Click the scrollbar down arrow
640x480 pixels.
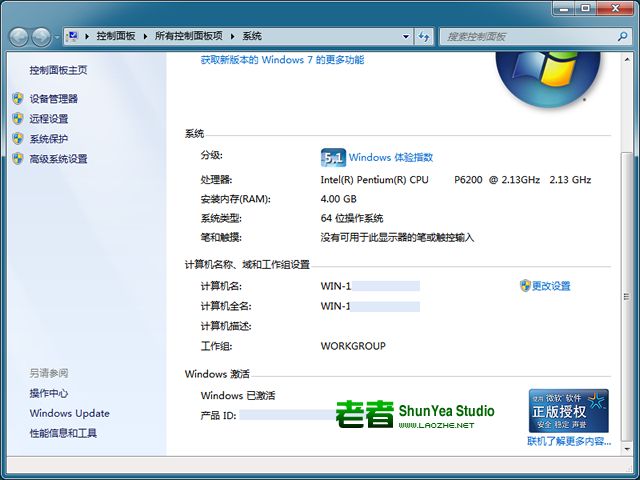tap(627, 449)
